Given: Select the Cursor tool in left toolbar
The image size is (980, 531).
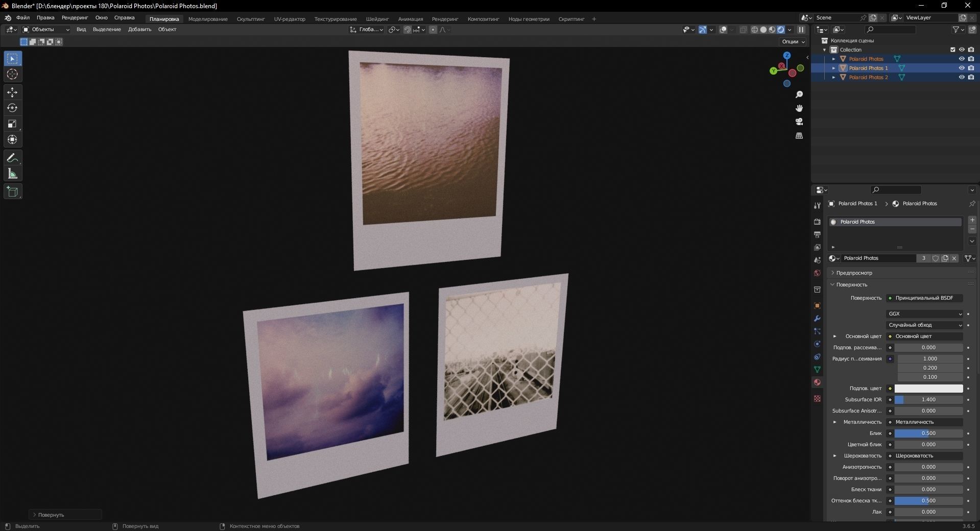Looking at the screenshot, I should coord(12,75).
